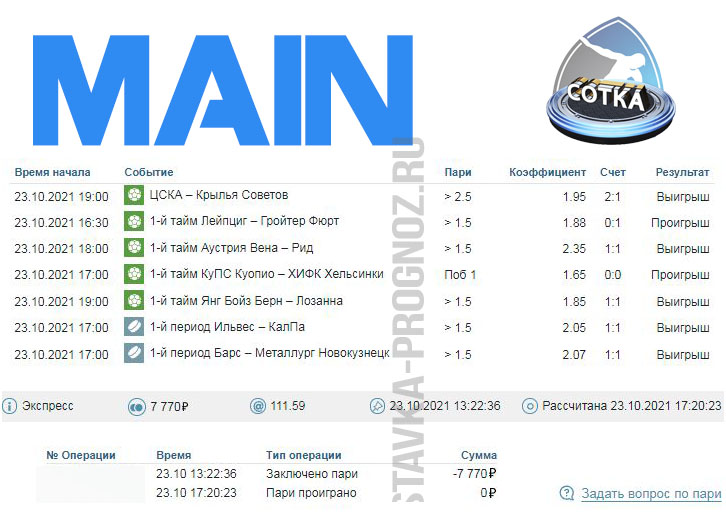Click the 23.10 13:22:36 operation time
Screen dimensions: 726x523
pyautogui.click(x=196, y=474)
